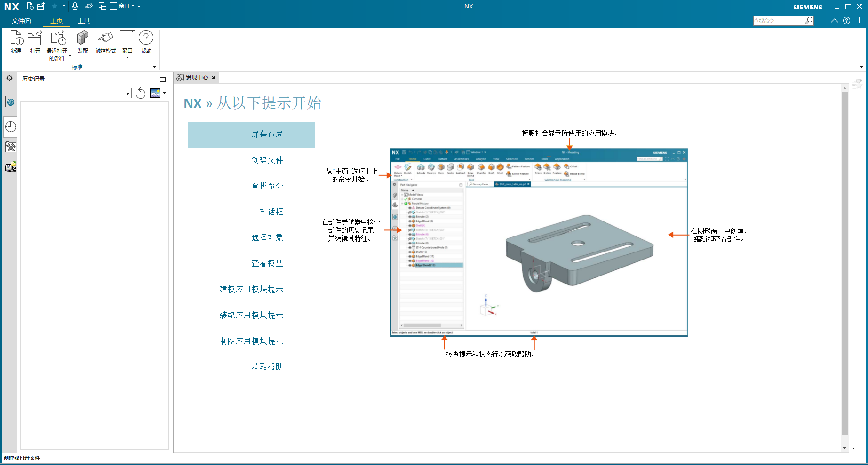Collapse the ribbon with the chevron icon
Viewport: 868px width, 465px height.
[834, 21]
